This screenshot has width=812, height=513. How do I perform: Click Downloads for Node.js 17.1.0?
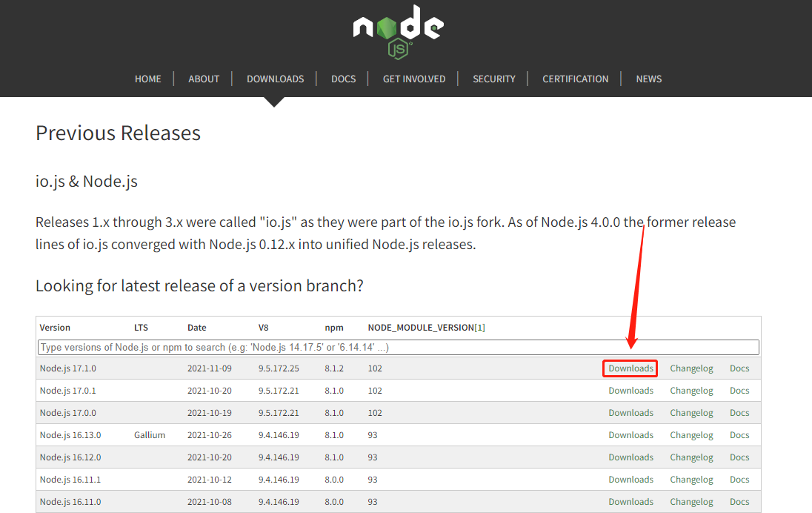point(630,368)
